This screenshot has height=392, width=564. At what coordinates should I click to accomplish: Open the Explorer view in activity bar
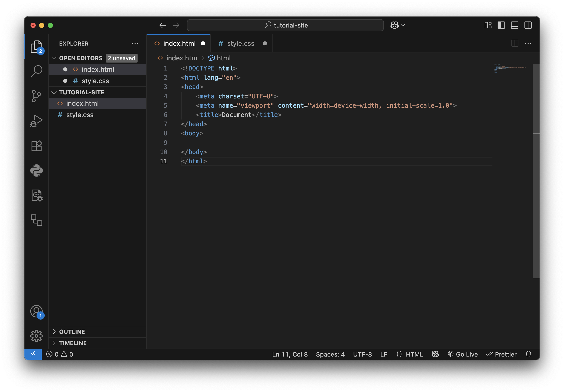pyautogui.click(x=36, y=47)
